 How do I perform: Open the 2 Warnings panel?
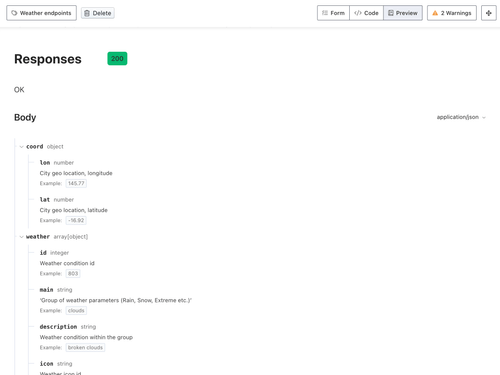[x=452, y=13]
